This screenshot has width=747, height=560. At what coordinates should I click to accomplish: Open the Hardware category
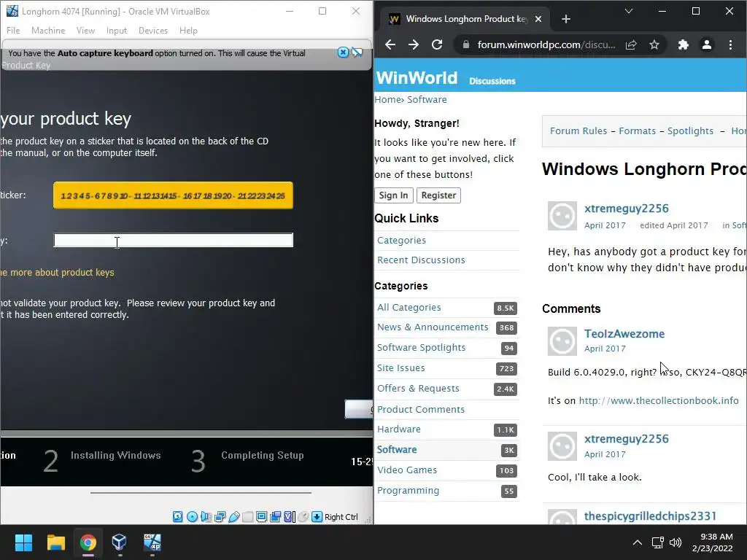tap(399, 429)
